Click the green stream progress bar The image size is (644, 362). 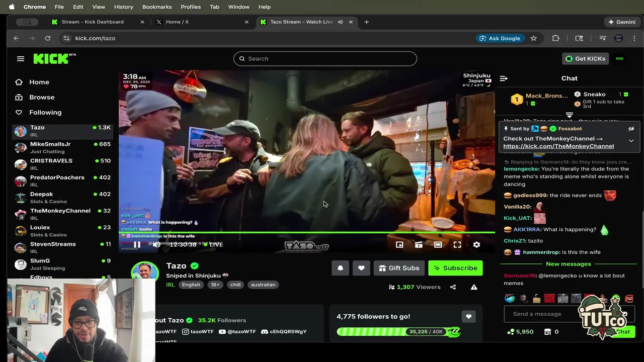coord(307,232)
